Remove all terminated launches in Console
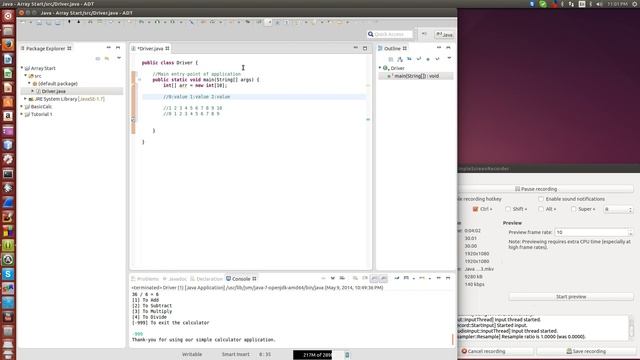640x360 pixels. pyautogui.click(x=342, y=278)
